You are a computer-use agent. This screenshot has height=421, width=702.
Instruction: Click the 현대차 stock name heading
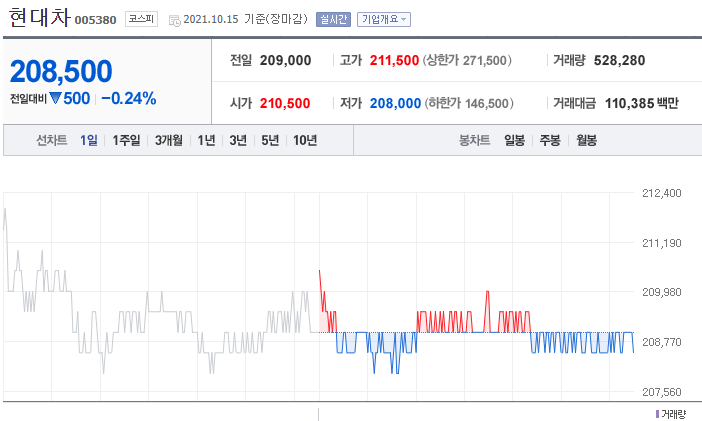click(x=39, y=17)
